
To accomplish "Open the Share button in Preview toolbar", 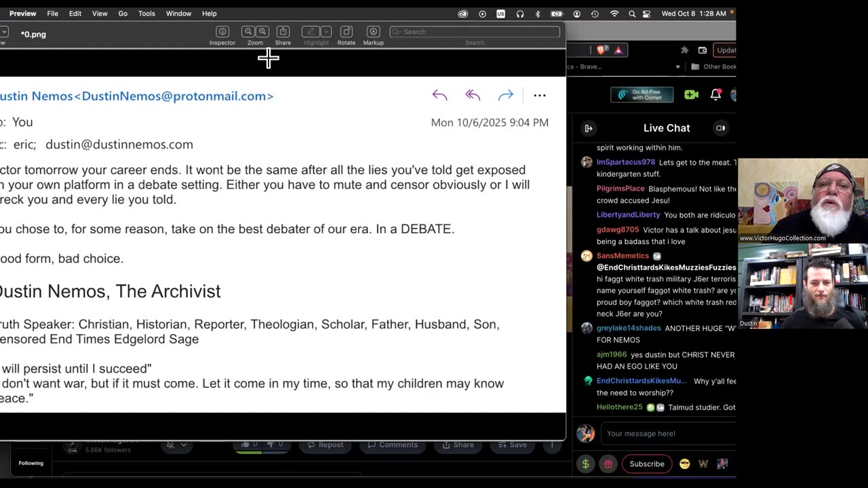I will pyautogui.click(x=283, y=32).
